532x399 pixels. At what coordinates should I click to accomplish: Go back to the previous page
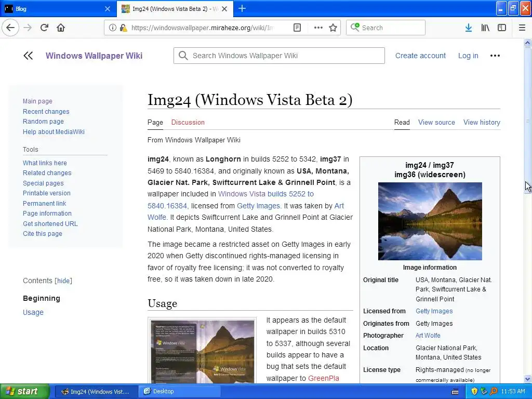click(10, 28)
